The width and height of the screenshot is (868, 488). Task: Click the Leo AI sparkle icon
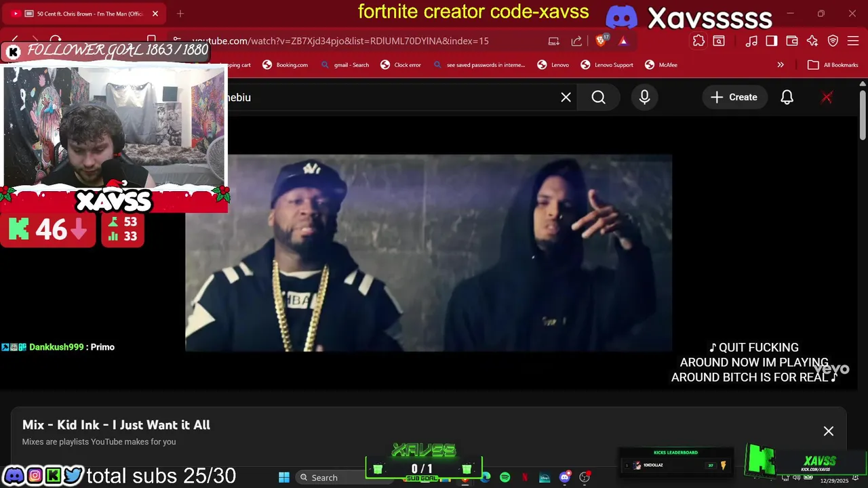click(812, 41)
